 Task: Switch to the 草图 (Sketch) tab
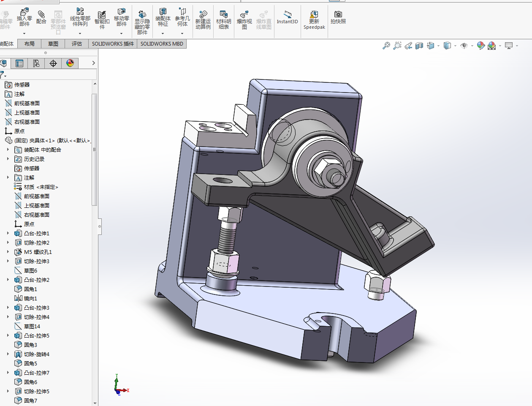(x=53, y=44)
